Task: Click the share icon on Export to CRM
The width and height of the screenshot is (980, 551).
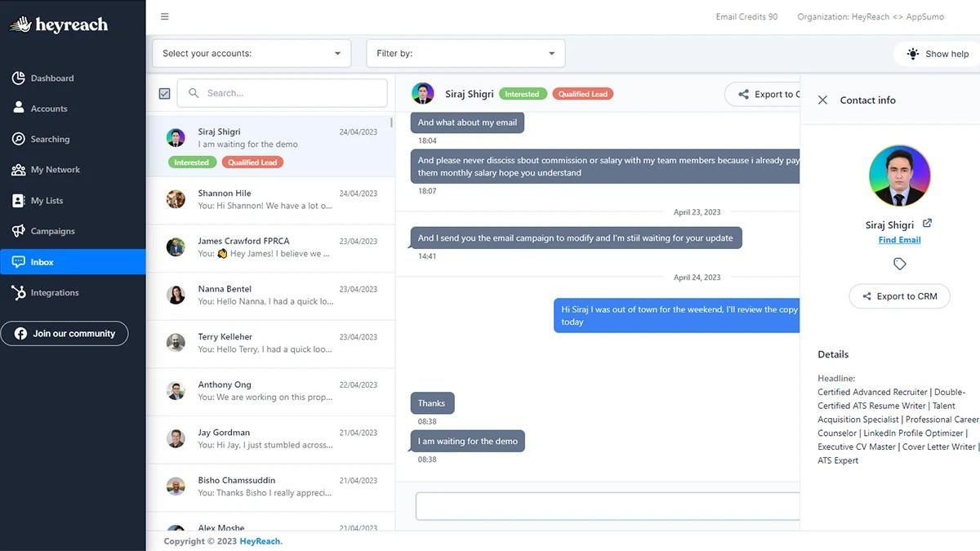Action: (x=867, y=295)
